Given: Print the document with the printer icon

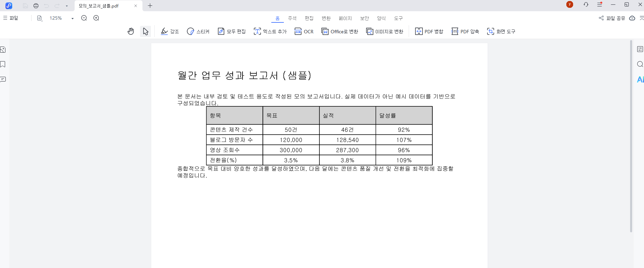Looking at the screenshot, I should pos(36,6).
